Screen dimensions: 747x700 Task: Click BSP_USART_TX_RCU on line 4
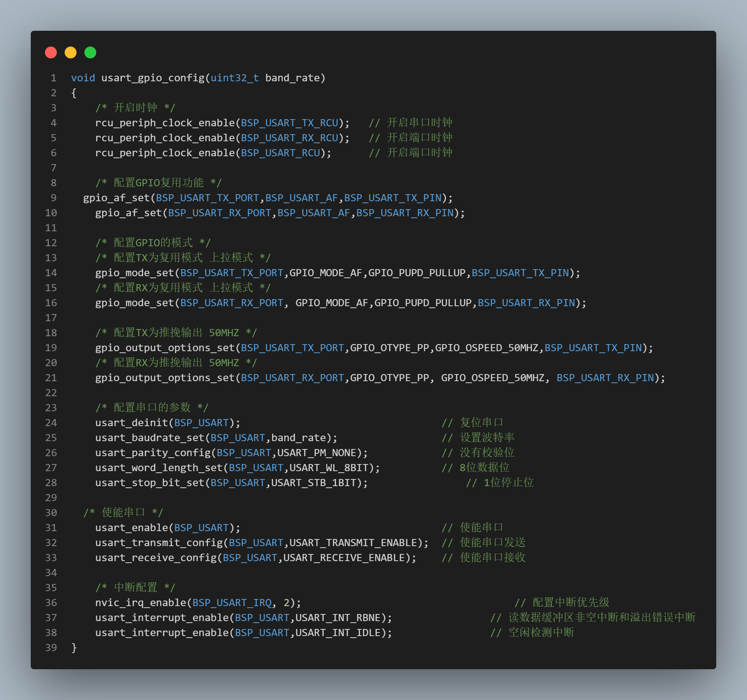289,123
